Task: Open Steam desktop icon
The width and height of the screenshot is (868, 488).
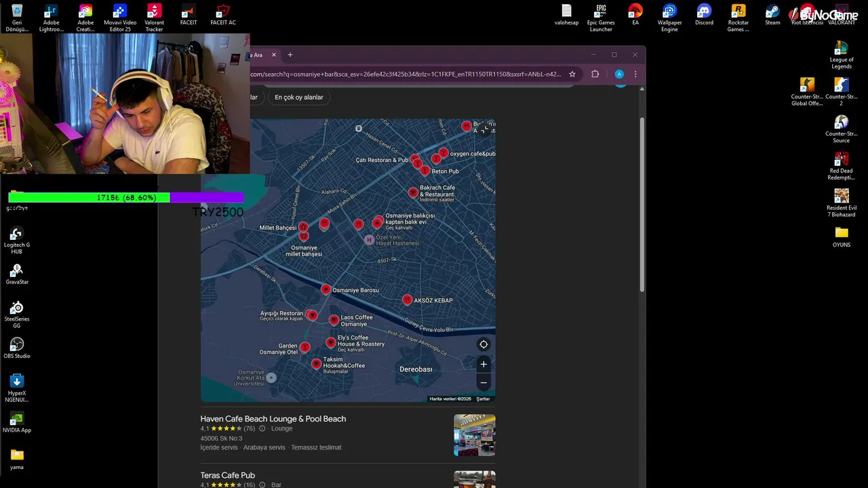Action: (x=772, y=15)
